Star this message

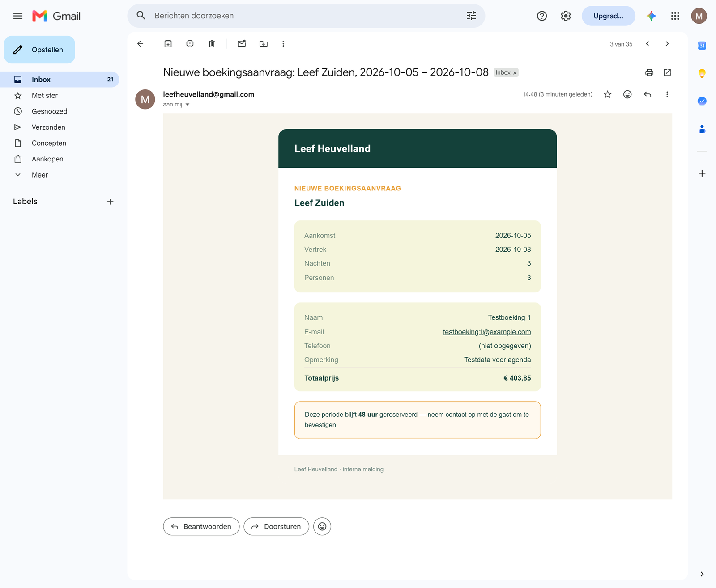tap(608, 94)
